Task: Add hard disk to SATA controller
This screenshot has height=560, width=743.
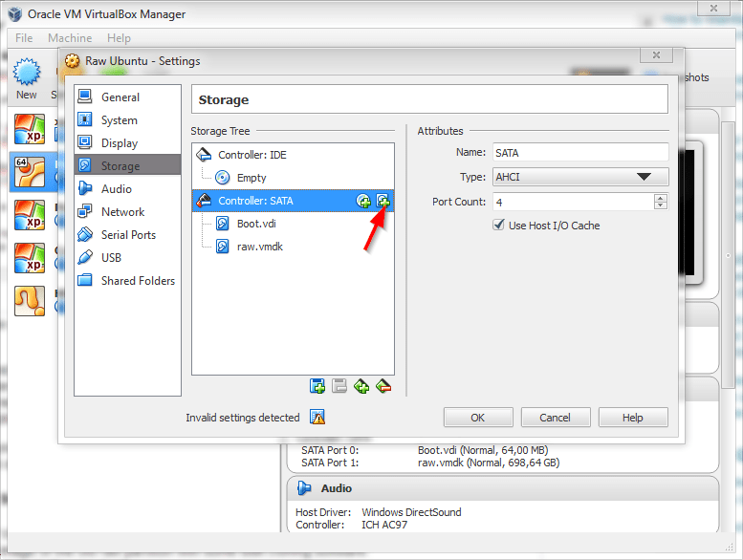Action: (382, 201)
